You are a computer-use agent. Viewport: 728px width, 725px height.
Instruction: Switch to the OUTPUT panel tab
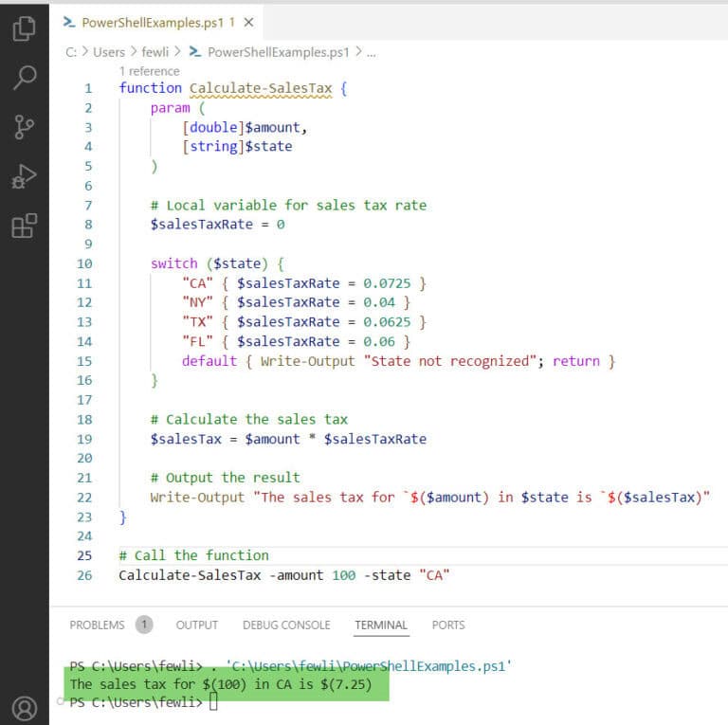coord(196,625)
